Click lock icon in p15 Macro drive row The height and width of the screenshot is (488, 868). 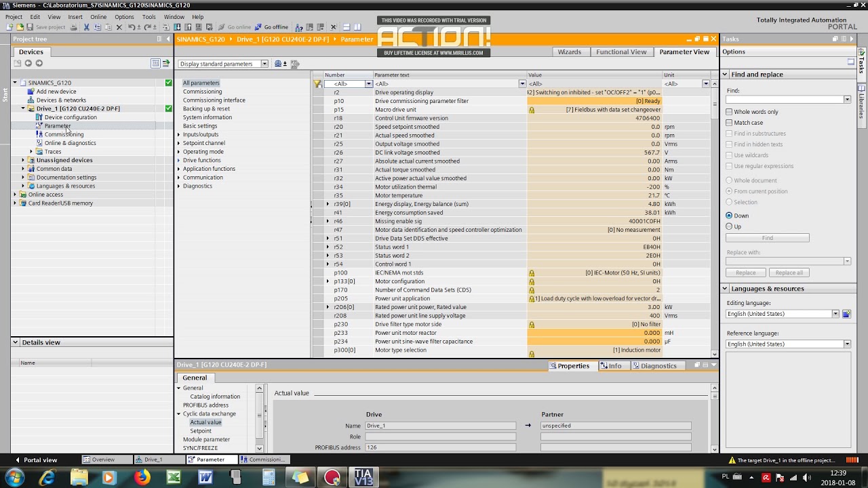(532, 110)
